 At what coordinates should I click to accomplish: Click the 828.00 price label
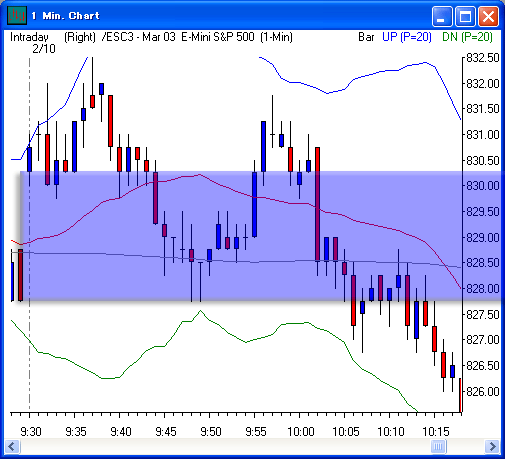(x=483, y=289)
